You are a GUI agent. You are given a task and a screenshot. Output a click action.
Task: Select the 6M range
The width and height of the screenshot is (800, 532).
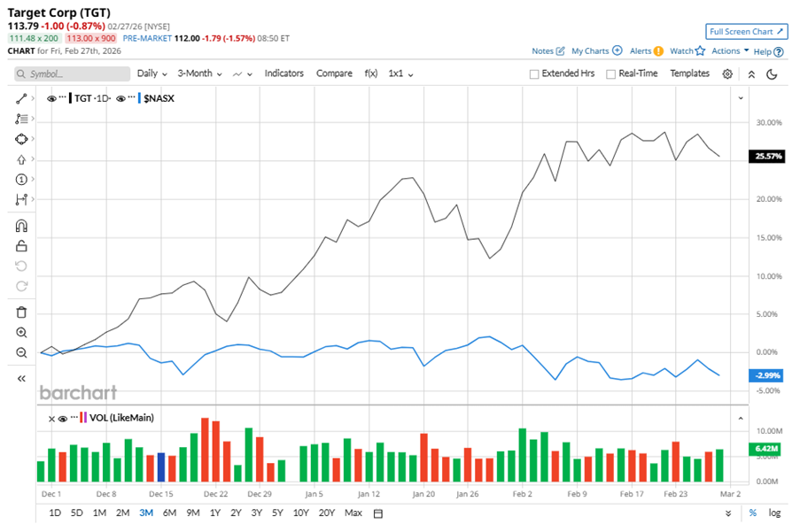[x=169, y=513]
